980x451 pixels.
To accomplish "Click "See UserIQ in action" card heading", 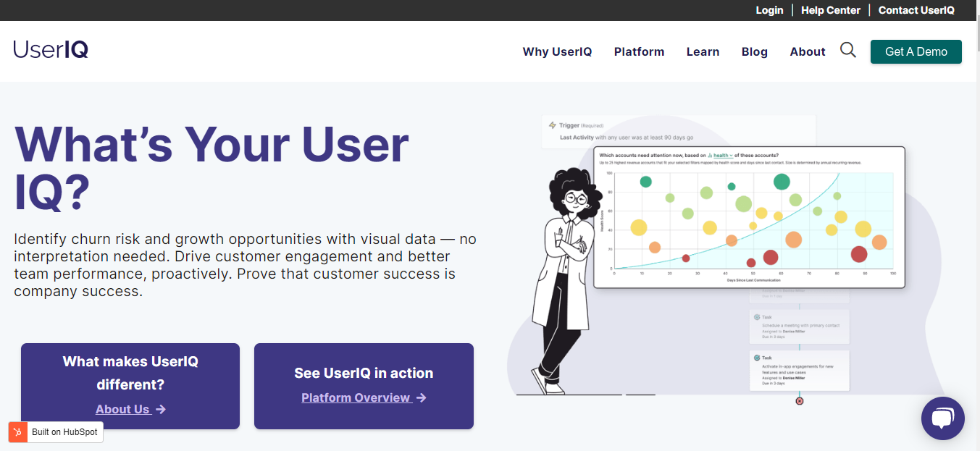I will click(x=364, y=373).
